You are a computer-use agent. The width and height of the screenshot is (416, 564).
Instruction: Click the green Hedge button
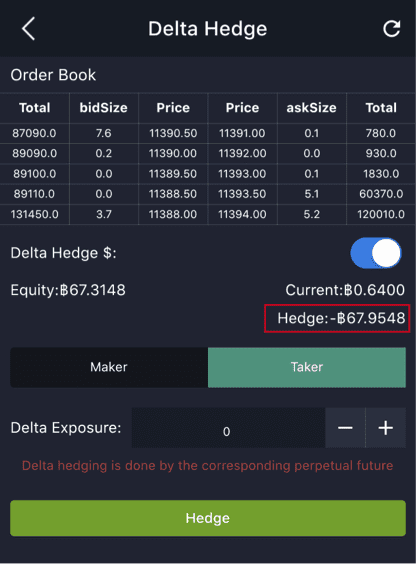[x=208, y=518]
